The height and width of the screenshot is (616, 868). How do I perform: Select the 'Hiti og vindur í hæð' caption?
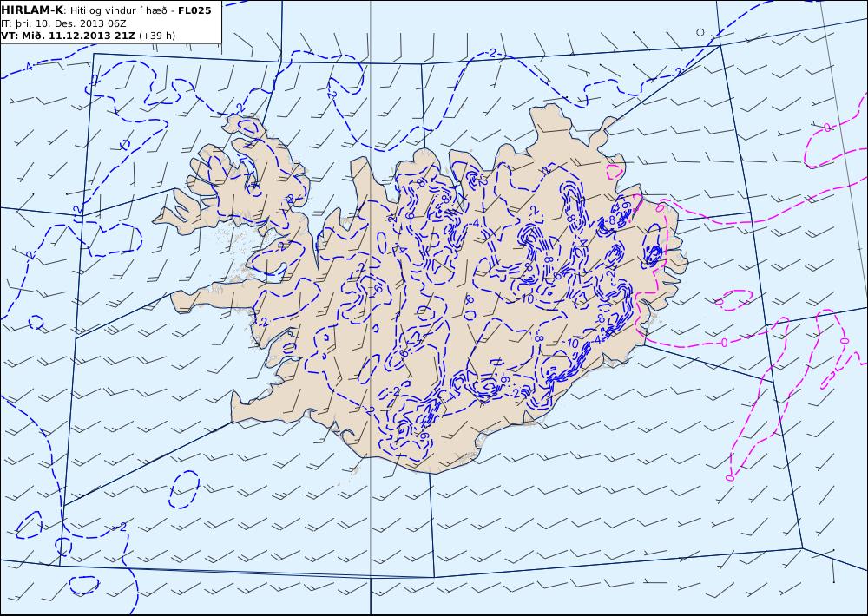tap(118, 11)
